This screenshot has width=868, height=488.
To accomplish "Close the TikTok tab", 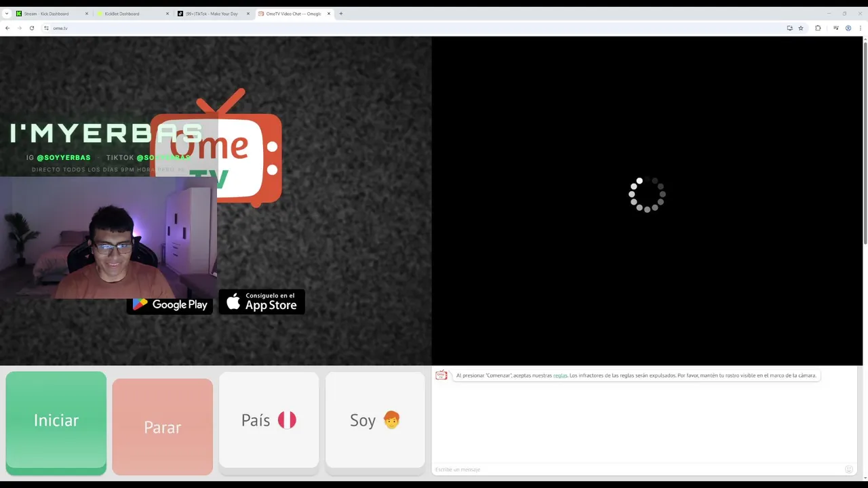I will point(248,14).
